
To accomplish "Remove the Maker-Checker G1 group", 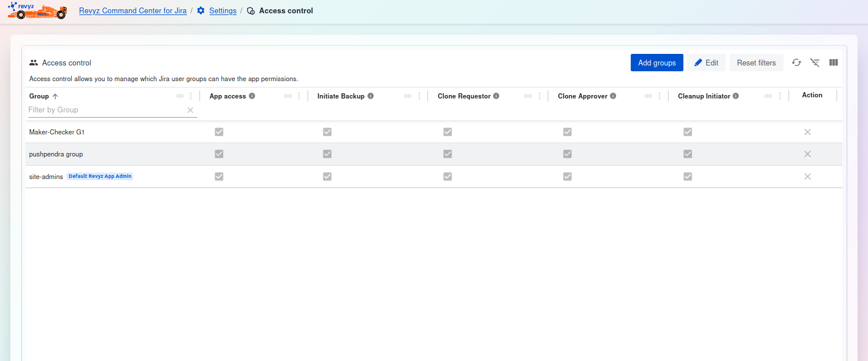I will coord(807,132).
